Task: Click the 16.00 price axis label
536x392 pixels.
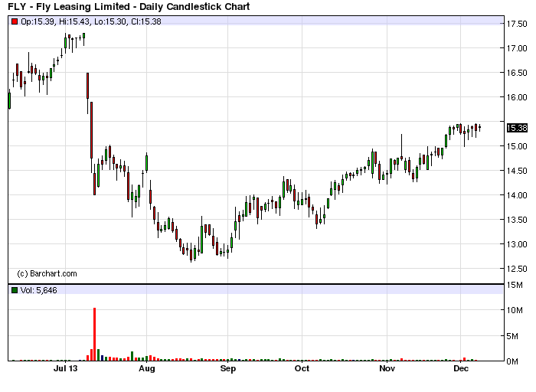Action: (517, 97)
